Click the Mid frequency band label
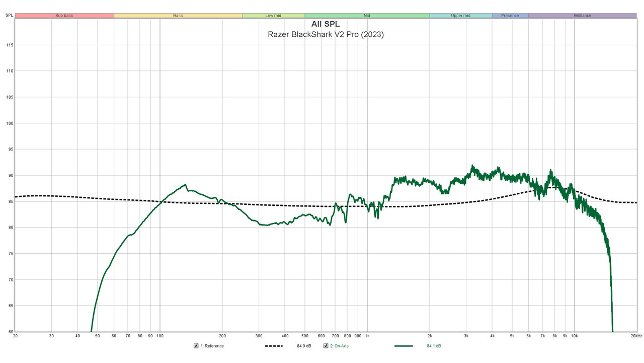 click(x=367, y=16)
